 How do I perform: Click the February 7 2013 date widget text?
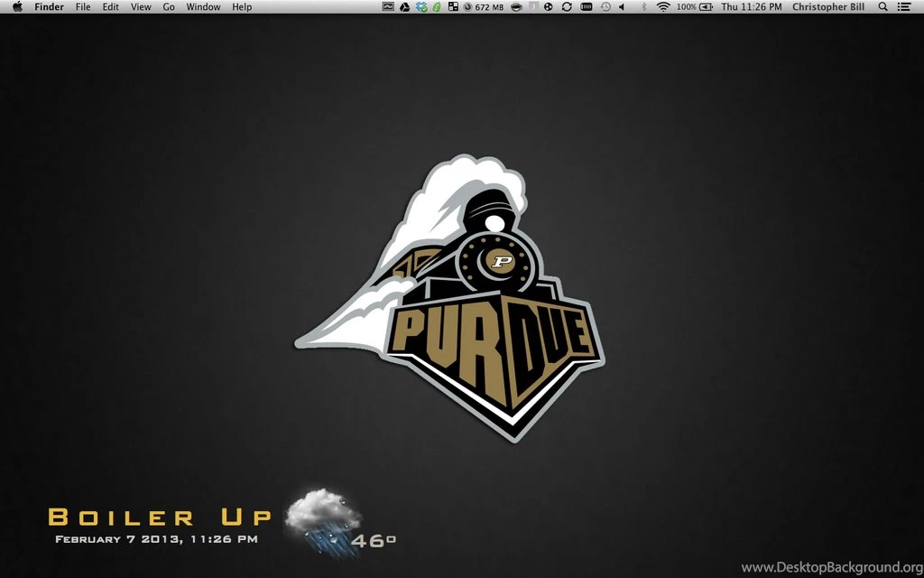[x=156, y=538]
